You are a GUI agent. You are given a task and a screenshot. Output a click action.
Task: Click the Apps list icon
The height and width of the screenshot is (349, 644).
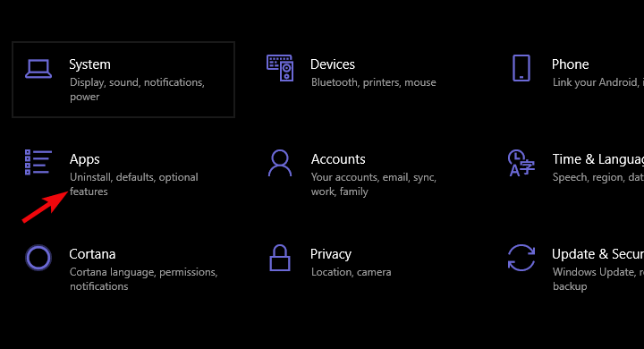point(38,162)
